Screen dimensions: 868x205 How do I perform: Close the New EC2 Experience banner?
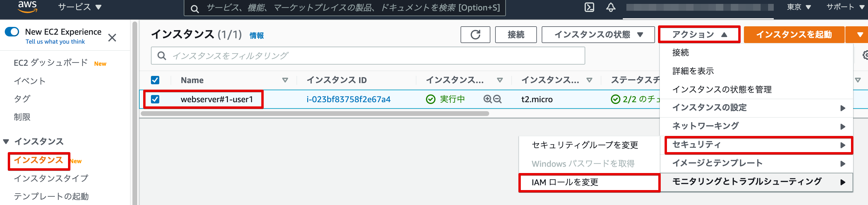(112, 37)
